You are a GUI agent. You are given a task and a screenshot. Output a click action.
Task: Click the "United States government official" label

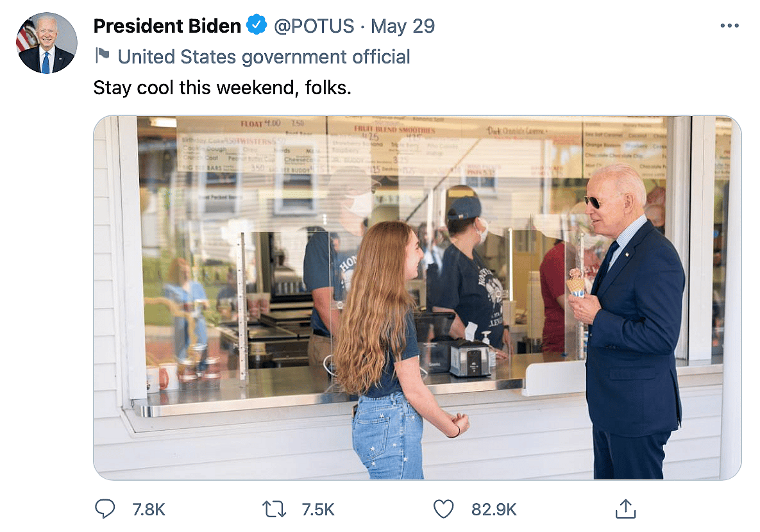[264, 57]
